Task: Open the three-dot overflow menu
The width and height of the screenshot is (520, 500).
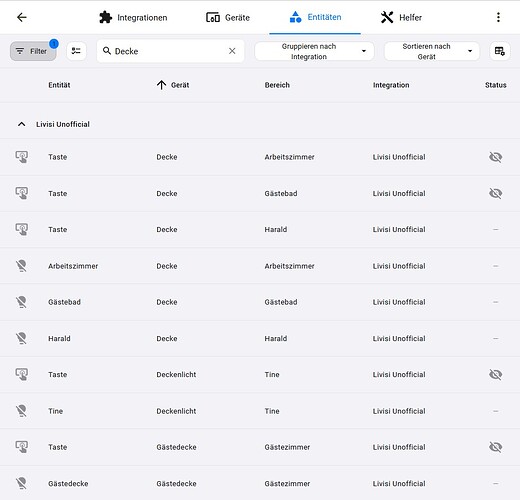Action: 498,17
